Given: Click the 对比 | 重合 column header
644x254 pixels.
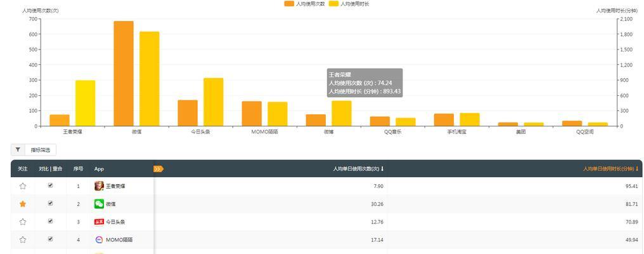Looking at the screenshot, I should coord(51,169).
